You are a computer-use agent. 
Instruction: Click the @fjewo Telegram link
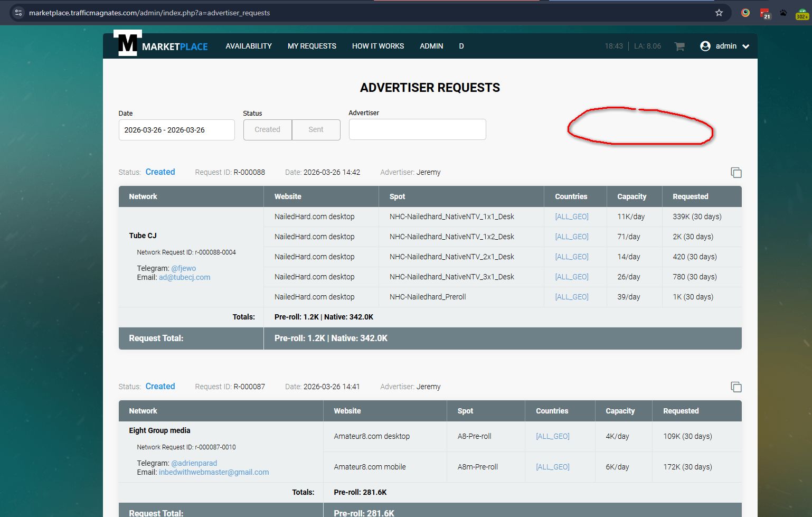[183, 268]
